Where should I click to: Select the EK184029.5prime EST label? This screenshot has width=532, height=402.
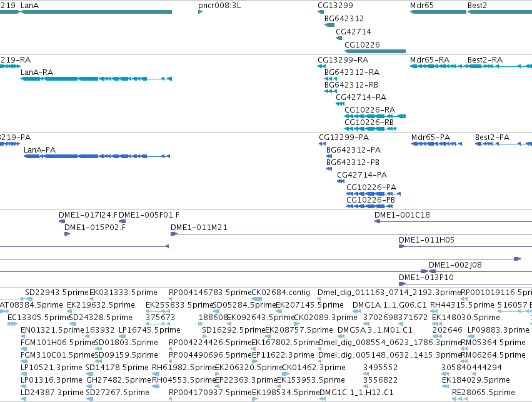click(x=476, y=381)
